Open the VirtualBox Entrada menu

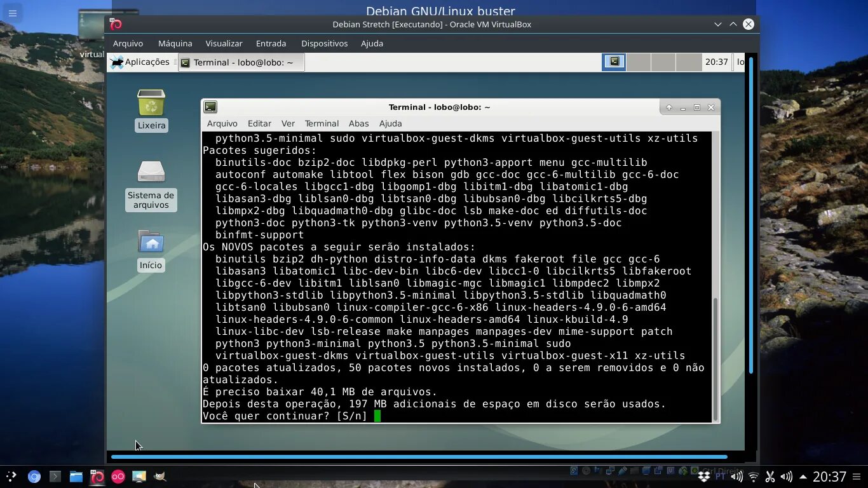click(x=271, y=43)
